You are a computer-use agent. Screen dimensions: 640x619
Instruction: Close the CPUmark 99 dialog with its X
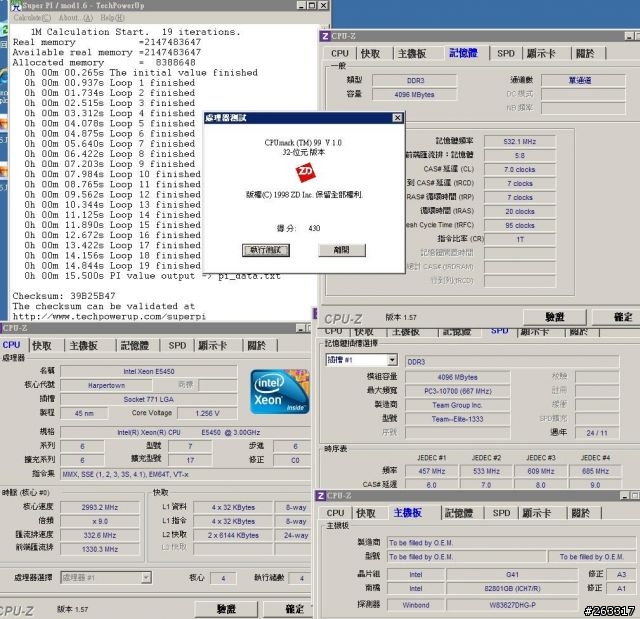click(397, 118)
